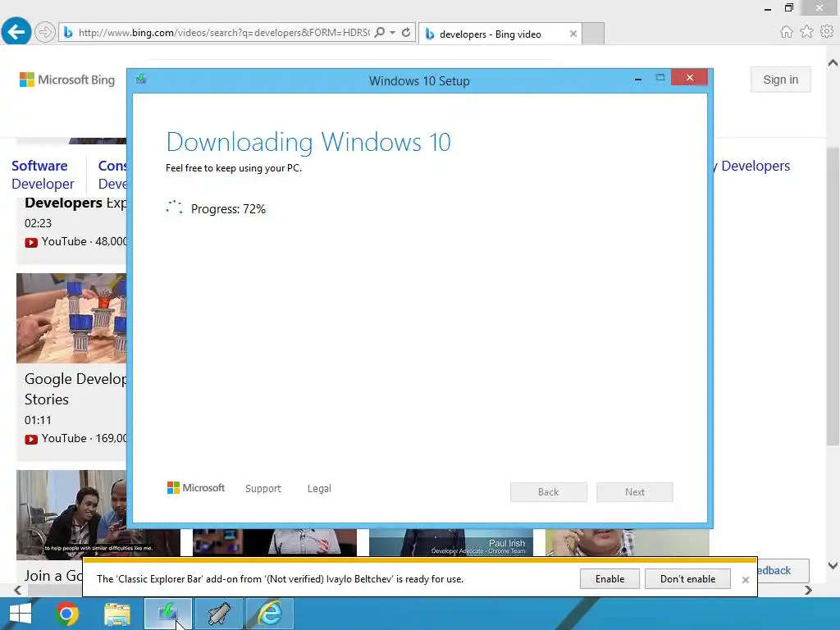Screen dimensions: 840x630
Task: Click the Internet Explorer forward arrow
Action: [45, 33]
